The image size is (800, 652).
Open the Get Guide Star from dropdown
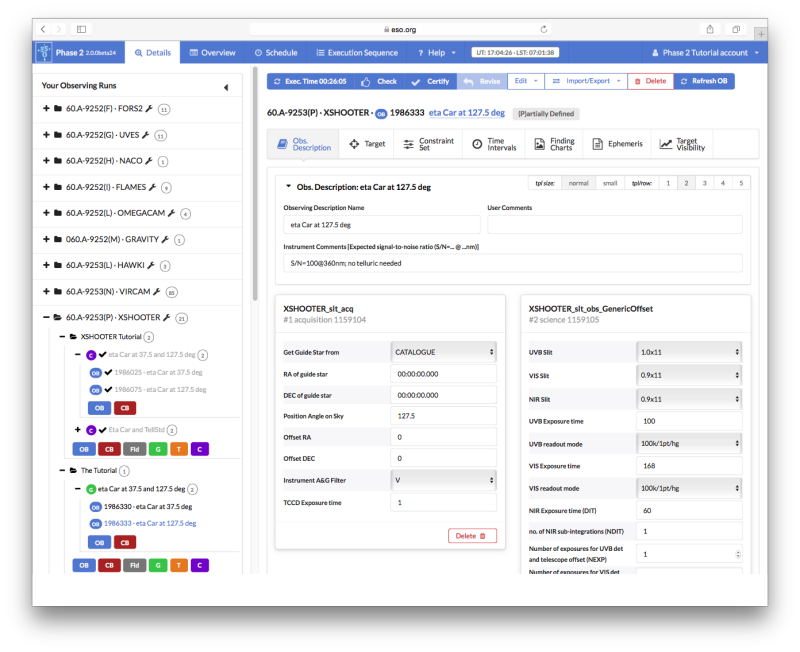pos(443,352)
